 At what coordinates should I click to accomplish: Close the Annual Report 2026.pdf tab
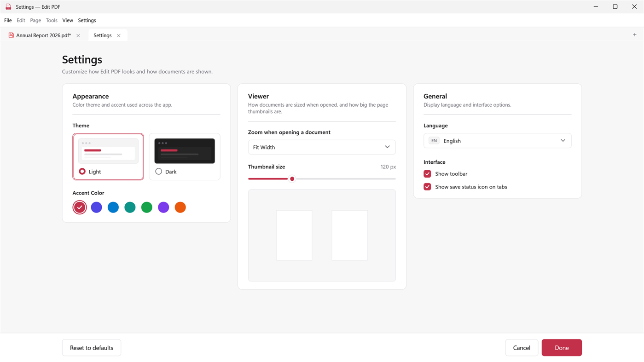pyautogui.click(x=78, y=35)
